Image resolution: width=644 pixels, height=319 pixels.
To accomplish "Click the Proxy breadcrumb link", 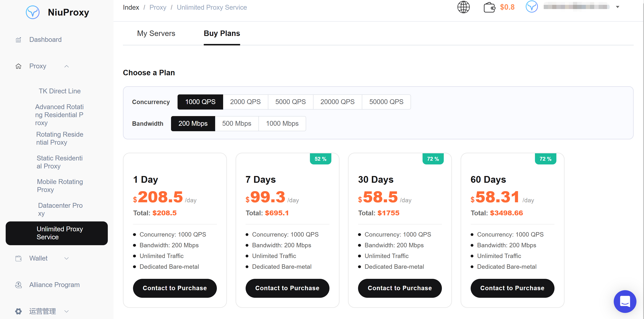I will click(158, 7).
